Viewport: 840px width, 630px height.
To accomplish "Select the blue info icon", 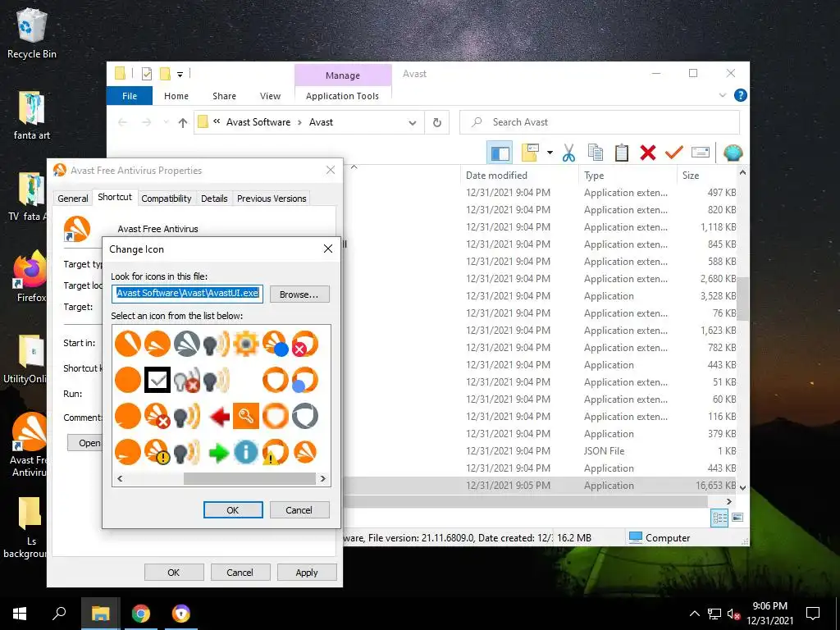I will [x=246, y=452].
